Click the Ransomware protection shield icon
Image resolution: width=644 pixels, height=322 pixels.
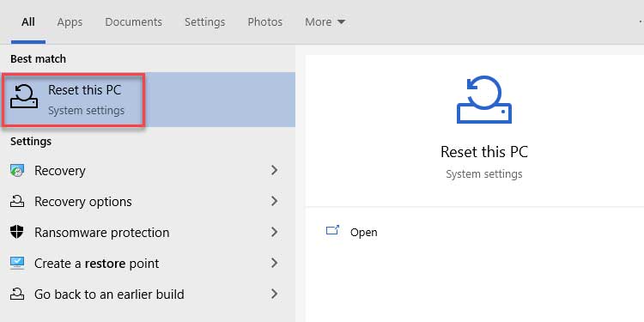point(17,232)
